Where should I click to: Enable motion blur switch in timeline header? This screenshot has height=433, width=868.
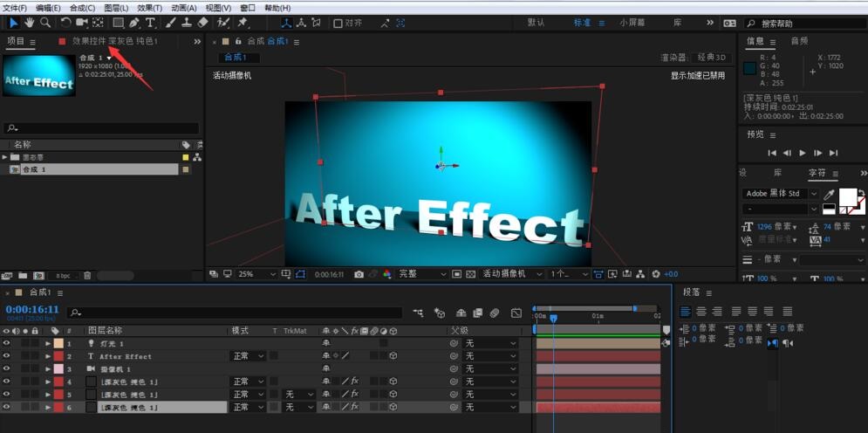tap(495, 313)
